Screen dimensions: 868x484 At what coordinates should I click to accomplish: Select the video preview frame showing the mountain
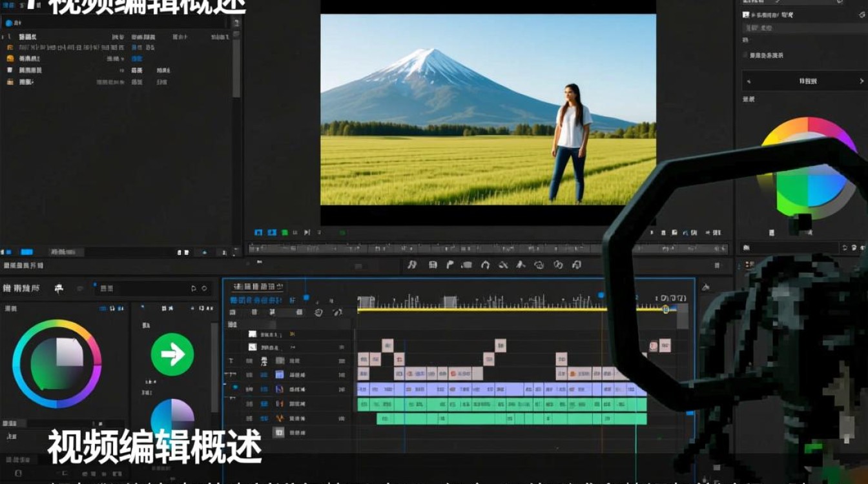[488, 110]
